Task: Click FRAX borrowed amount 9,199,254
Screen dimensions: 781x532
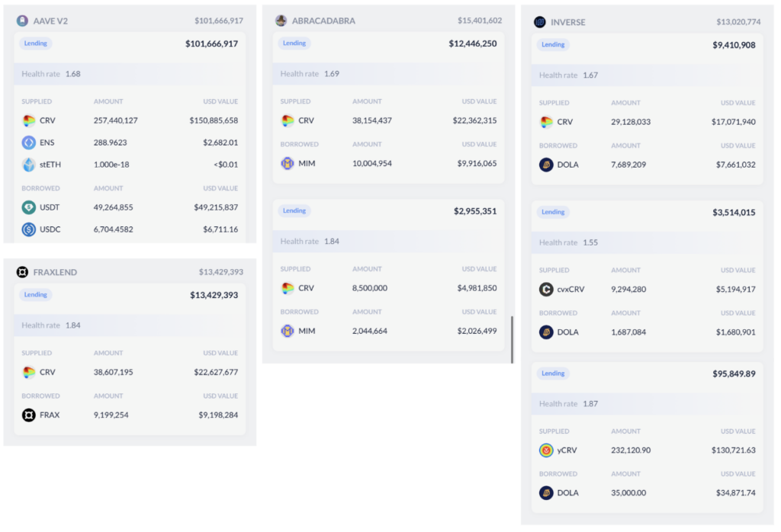Action: 111,415
